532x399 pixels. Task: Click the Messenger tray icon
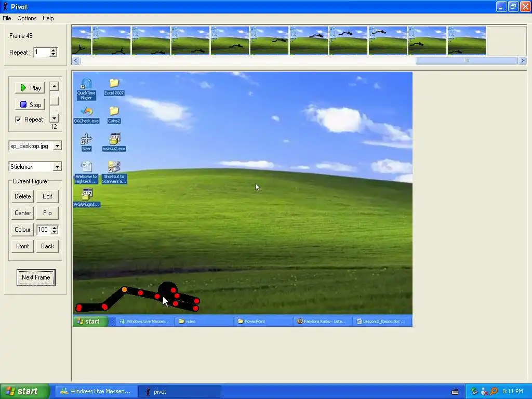coord(484,392)
